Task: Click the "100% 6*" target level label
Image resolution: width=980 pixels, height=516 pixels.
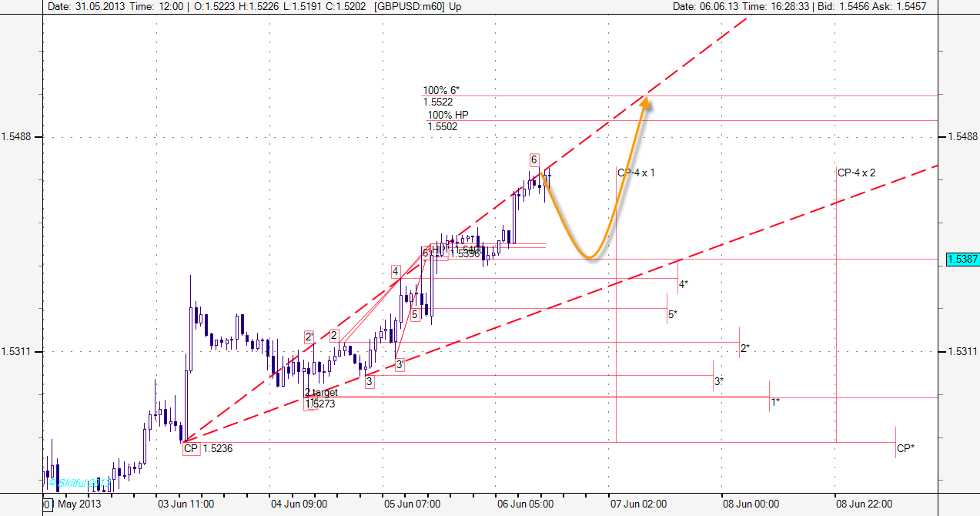Action: coord(441,91)
